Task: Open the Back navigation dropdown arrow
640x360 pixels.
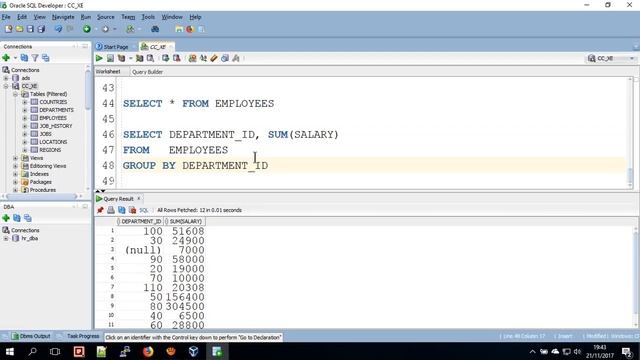Action: 96,29
